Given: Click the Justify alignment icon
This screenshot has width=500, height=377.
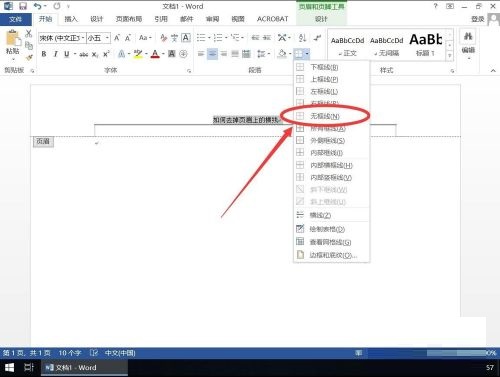Looking at the screenshot, I should (235, 54).
